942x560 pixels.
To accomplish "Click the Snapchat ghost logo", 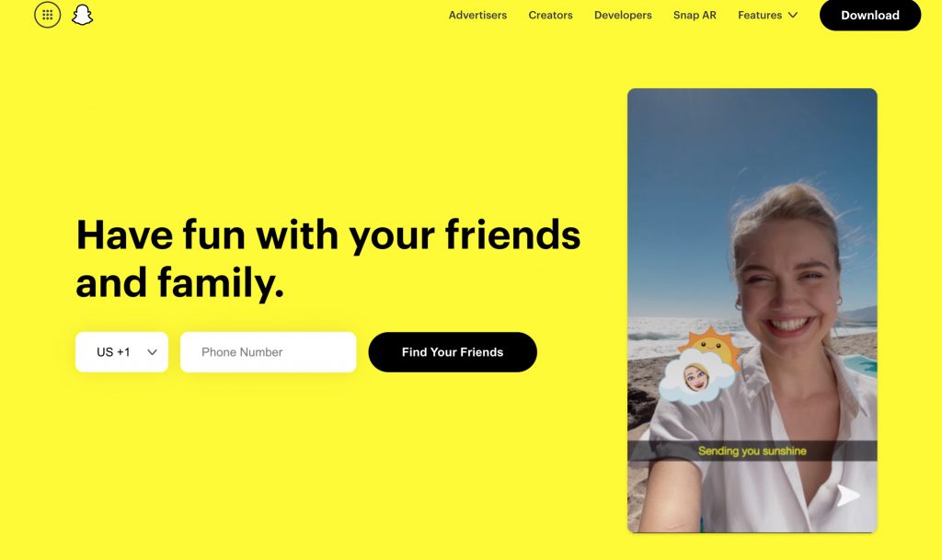I will click(82, 15).
